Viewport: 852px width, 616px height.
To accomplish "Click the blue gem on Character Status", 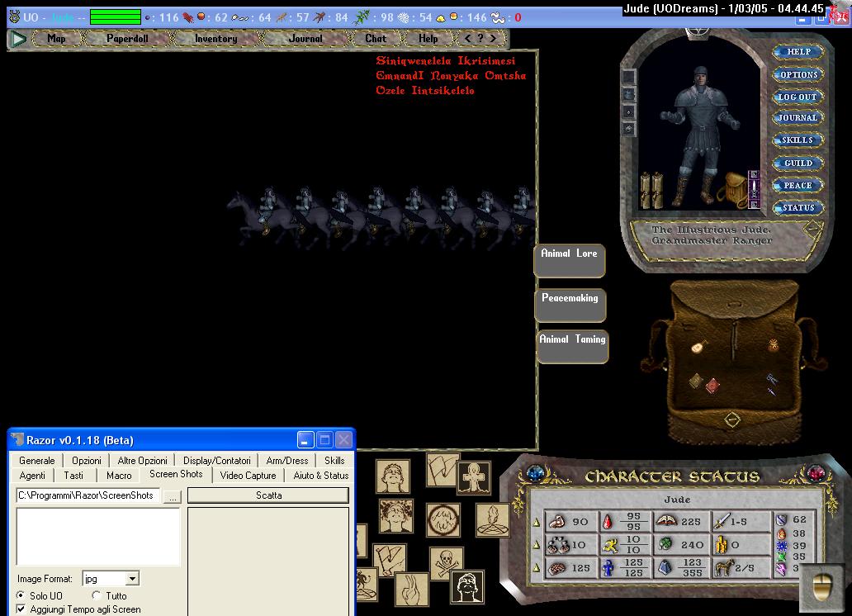I will click(535, 473).
